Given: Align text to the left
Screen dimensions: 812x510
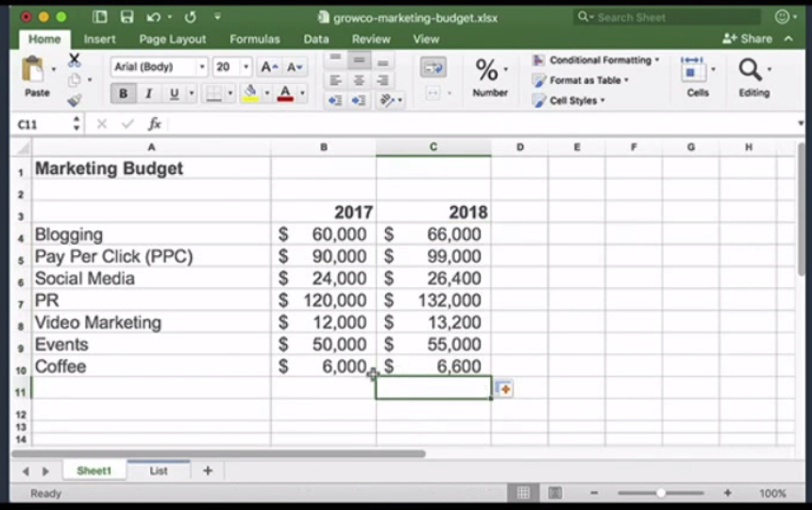Looking at the screenshot, I should click(335, 80).
